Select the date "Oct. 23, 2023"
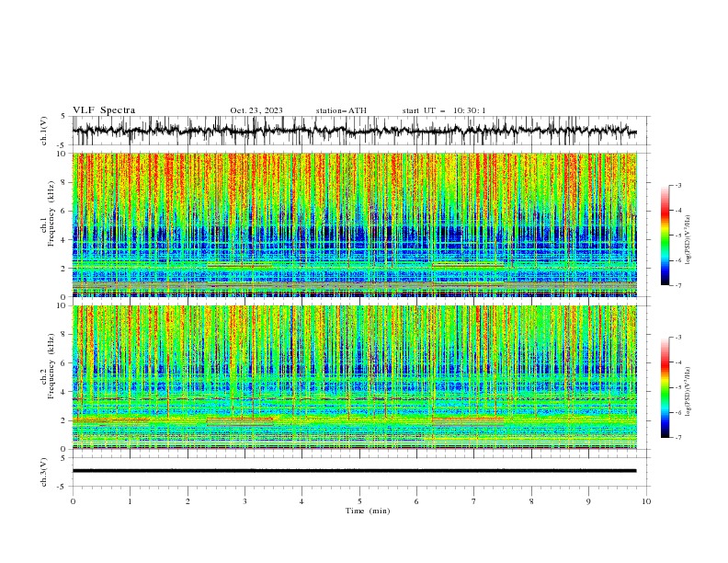 click(x=256, y=110)
